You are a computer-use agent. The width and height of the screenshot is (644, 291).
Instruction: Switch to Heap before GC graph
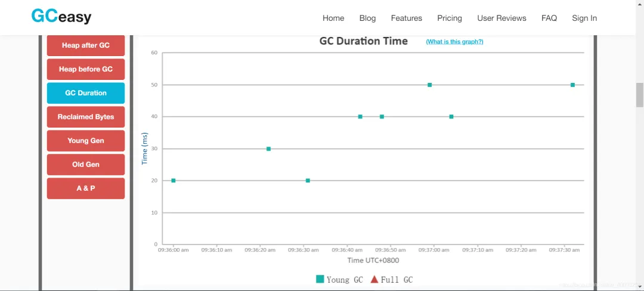86,69
